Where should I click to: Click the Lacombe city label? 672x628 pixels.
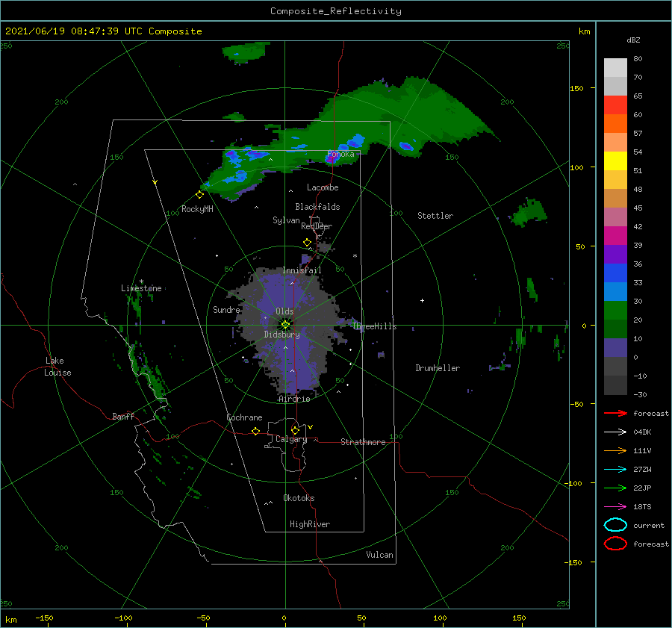[x=323, y=187]
